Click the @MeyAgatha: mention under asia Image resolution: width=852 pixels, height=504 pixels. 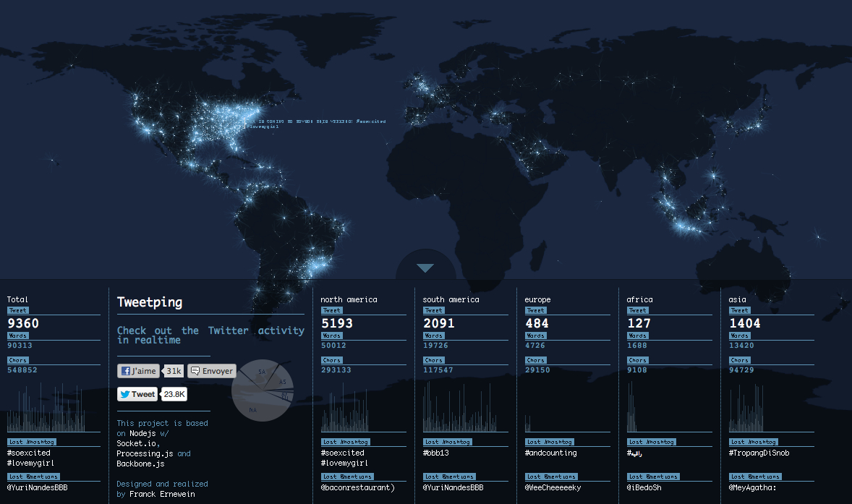point(753,487)
